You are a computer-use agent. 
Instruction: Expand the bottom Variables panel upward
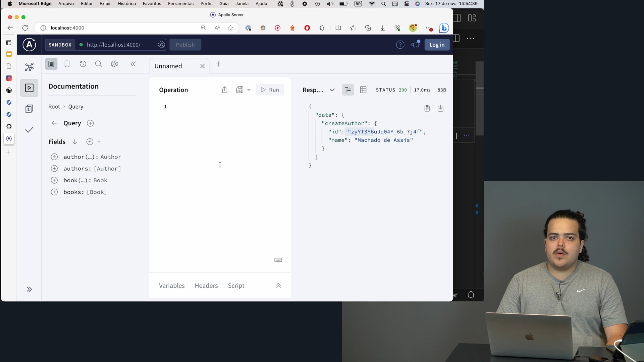pos(278,286)
